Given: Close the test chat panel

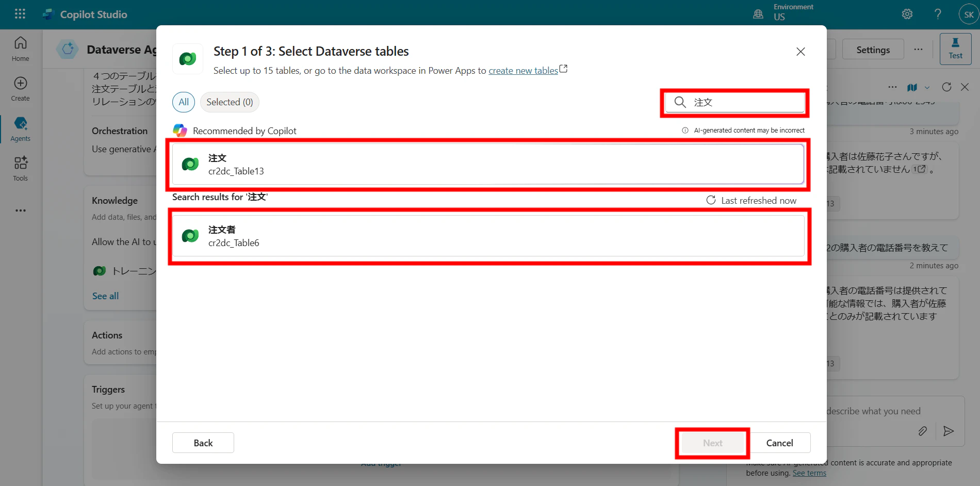Looking at the screenshot, I should (965, 87).
